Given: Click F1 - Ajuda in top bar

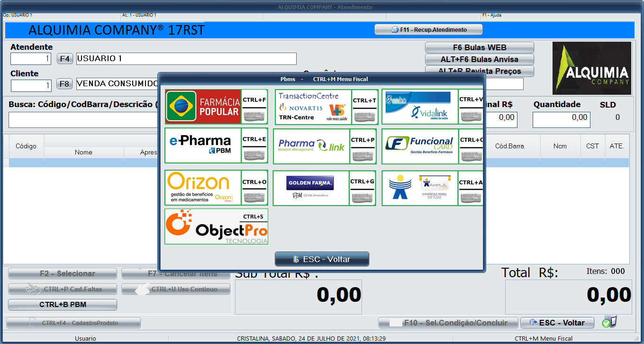Looking at the screenshot, I should (491, 15).
